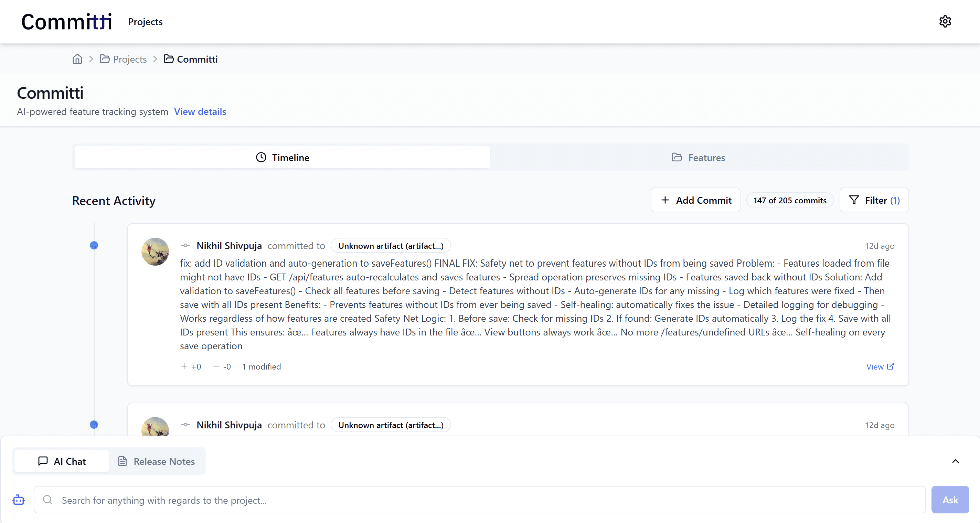Click first commit's git commit icon
This screenshot has width=980, height=523.
pos(185,246)
